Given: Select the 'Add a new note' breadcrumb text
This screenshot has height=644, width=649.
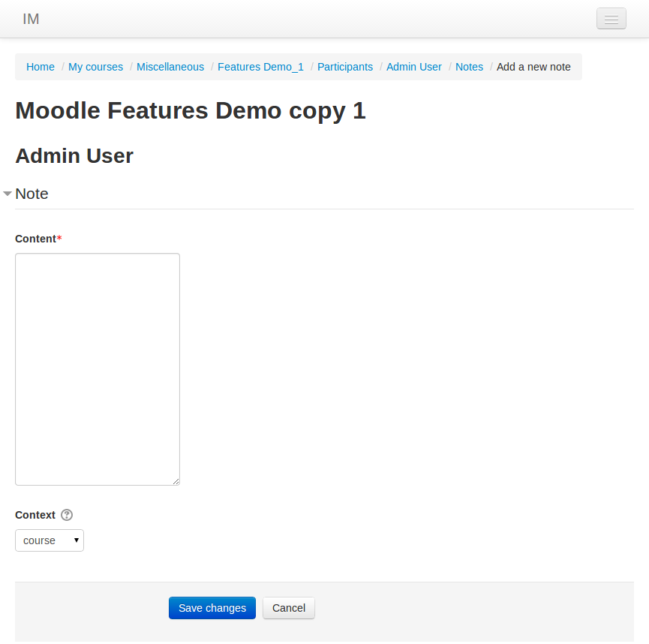Looking at the screenshot, I should click(x=533, y=67).
